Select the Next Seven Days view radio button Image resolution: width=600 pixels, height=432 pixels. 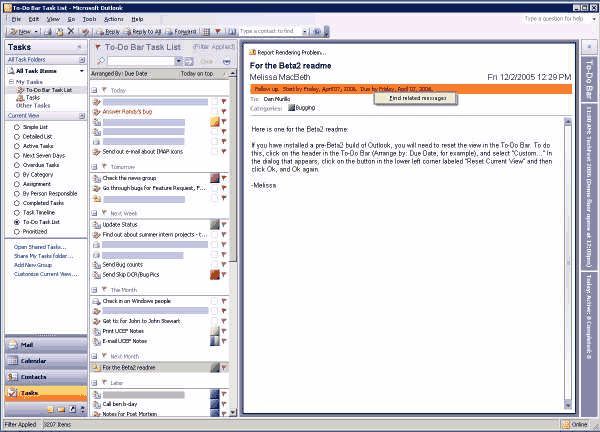coord(16,156)
